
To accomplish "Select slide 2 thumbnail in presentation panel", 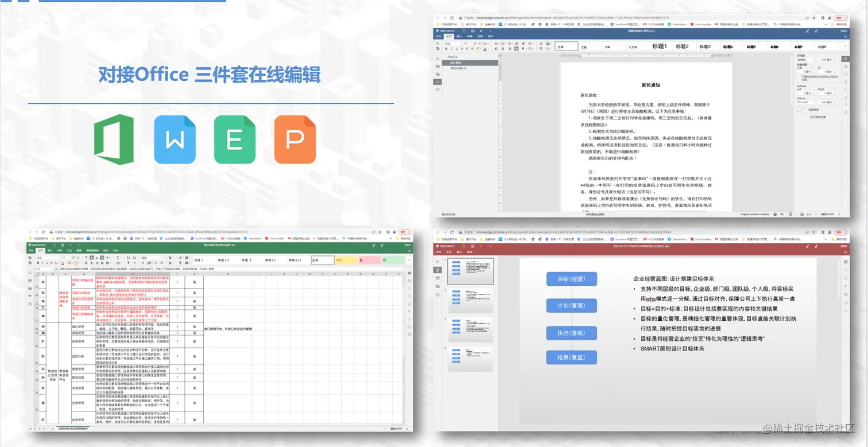I will click(x=471, y=301).
